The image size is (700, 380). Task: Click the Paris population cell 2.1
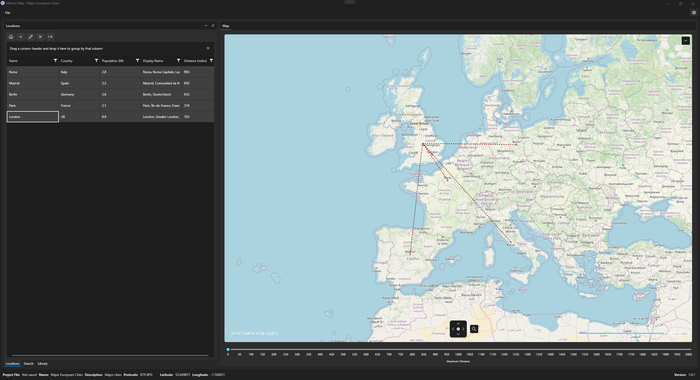coord(120,105)
